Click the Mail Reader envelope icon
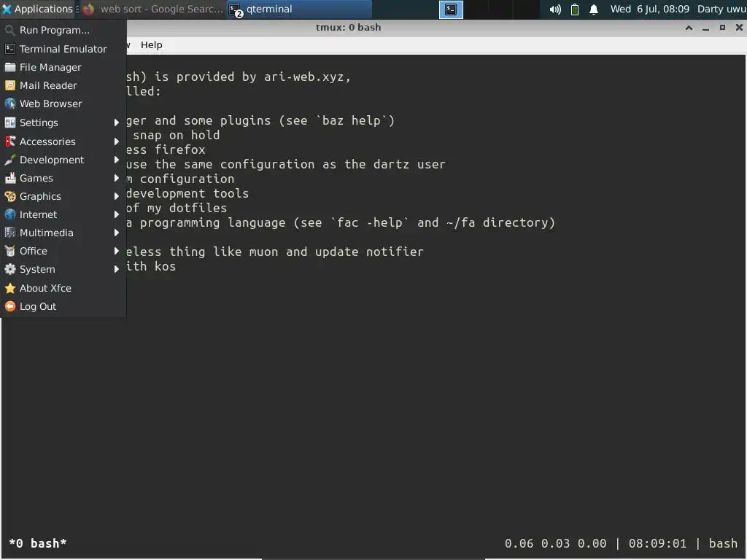The width and height of the screenshot is (747, 560). tap(9, 86)
